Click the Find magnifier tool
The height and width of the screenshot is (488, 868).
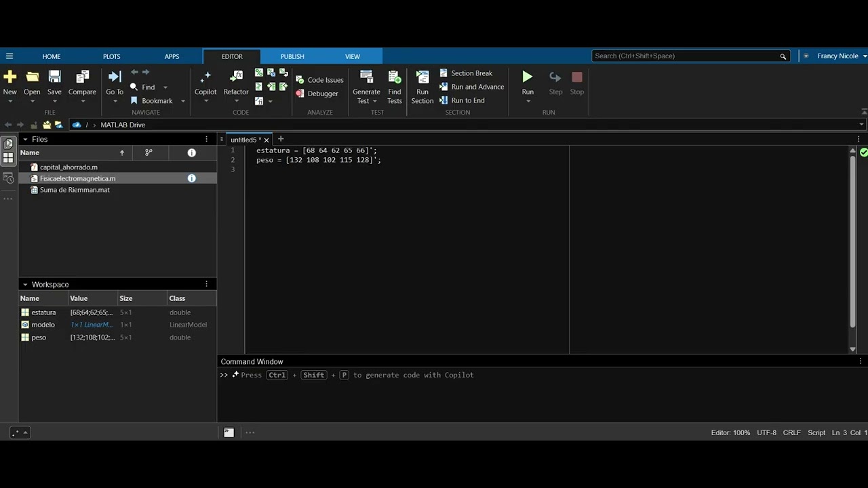142,87
